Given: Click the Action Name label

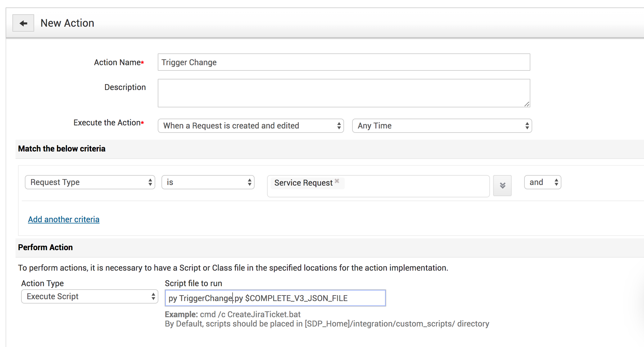Looking at the screenshot, I should click(117, 62).
